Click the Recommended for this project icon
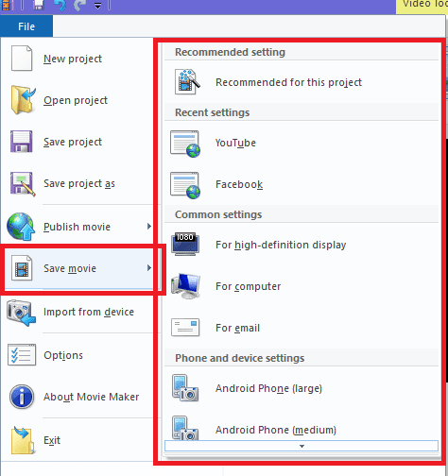 pyautogui.click(x=187, y=82)
